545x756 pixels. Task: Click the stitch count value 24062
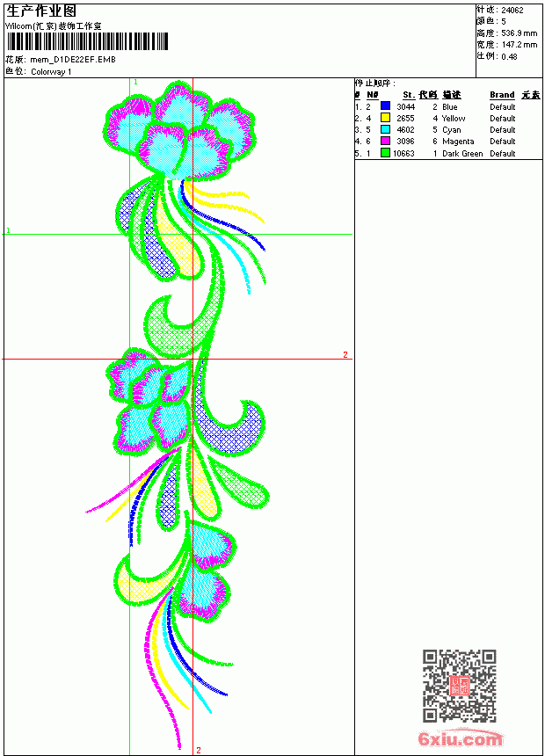click(512, 11)
